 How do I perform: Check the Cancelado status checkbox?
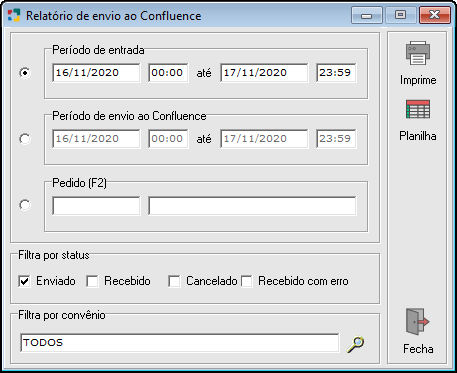tap(174, 281)
